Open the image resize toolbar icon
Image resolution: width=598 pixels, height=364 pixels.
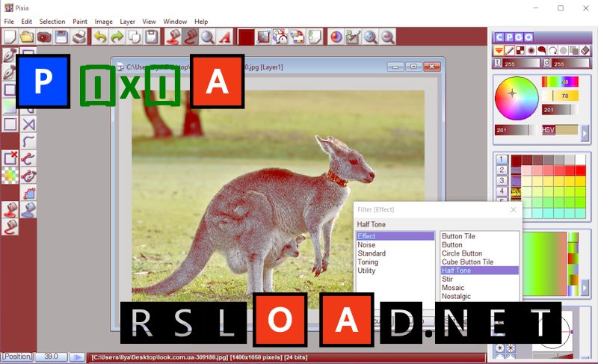pyautogui.click(x=264, y=37)
